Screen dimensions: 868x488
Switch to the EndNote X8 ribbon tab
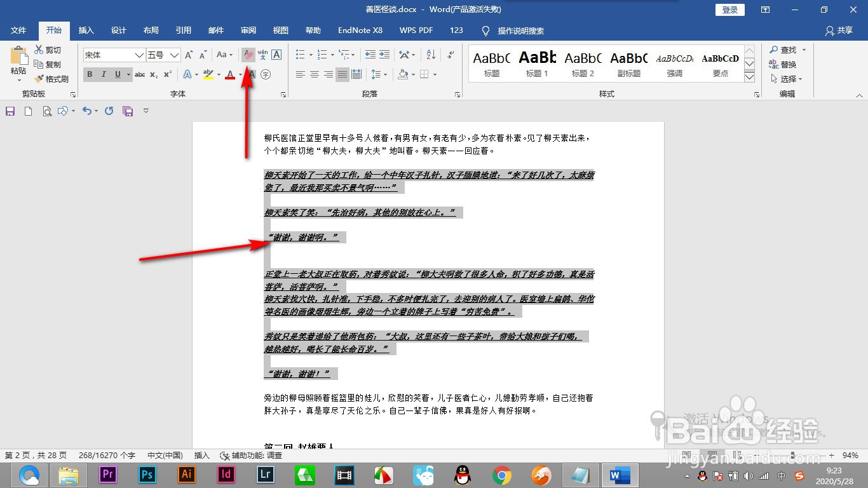360,30
